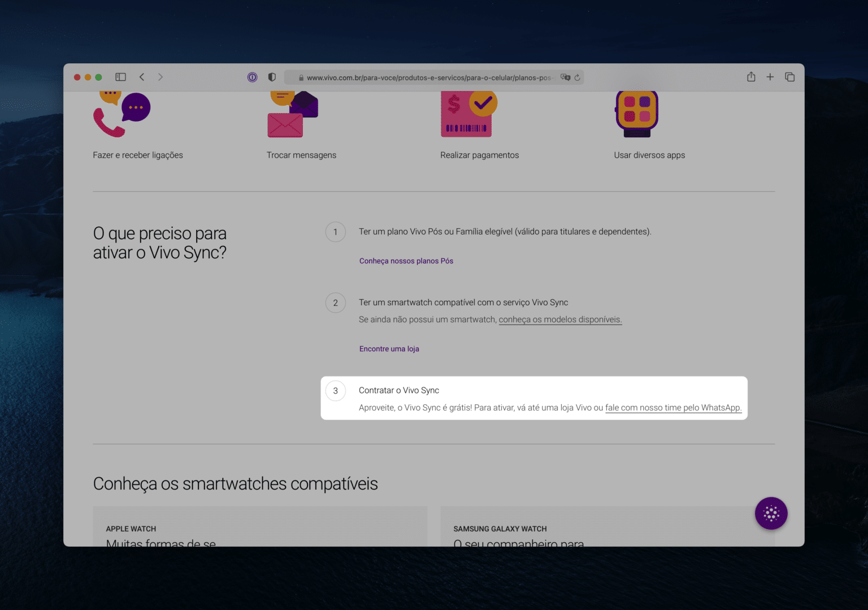Follow the 'conheça os modelos disponíveis' link
868x610 pixels.
559,319
